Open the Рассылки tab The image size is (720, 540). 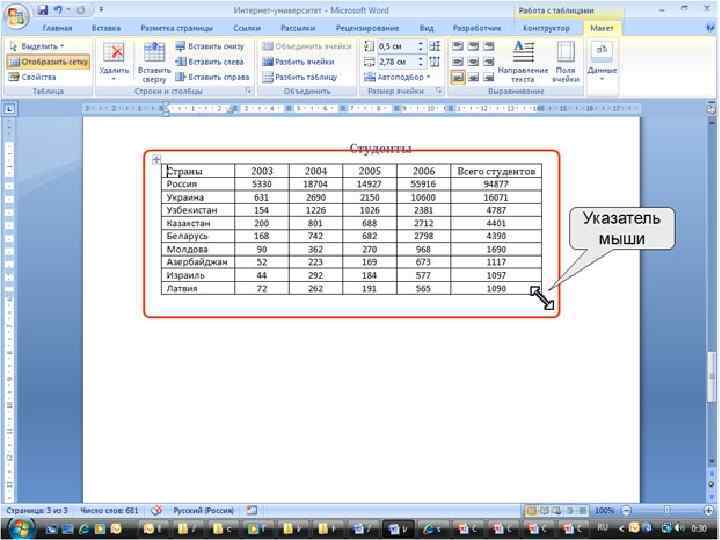coord(298,28)
